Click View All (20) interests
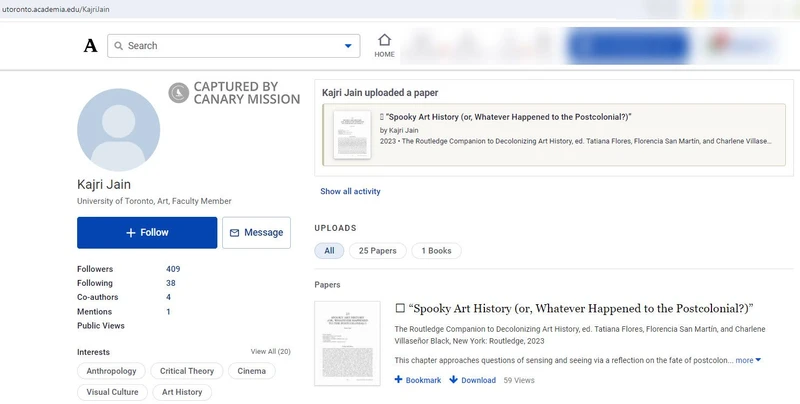Image resolution: width=800 pixels, height=404 pixels. (270, 351)
